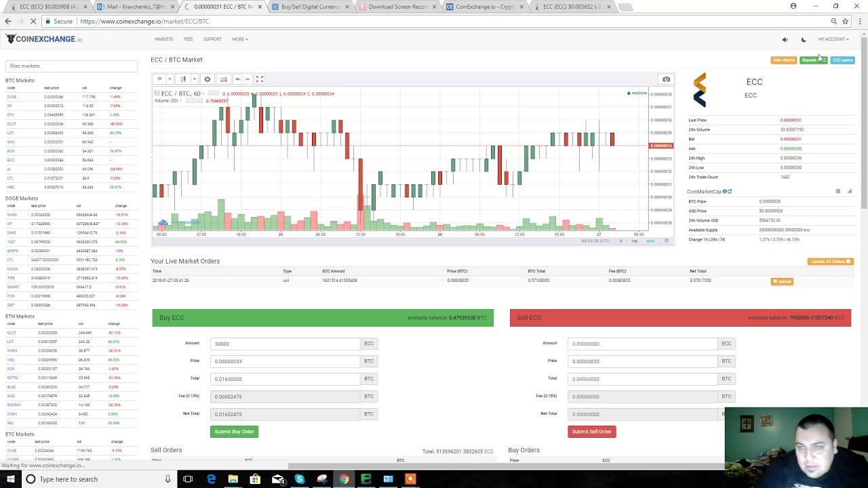Toggle log scale on chart

click(x=635, y=241)
